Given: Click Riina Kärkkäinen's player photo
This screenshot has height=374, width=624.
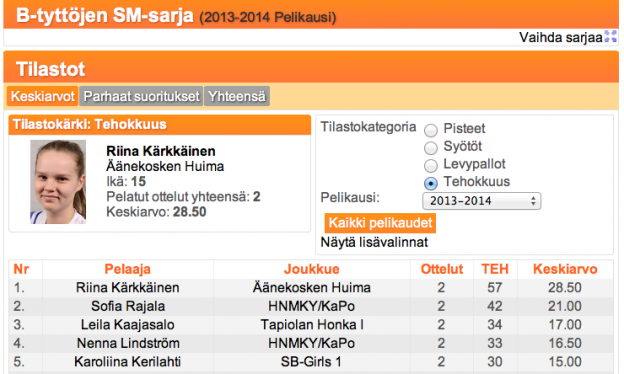Looking at the screenshot, I should pyautogui.click(x=58, y=182).
